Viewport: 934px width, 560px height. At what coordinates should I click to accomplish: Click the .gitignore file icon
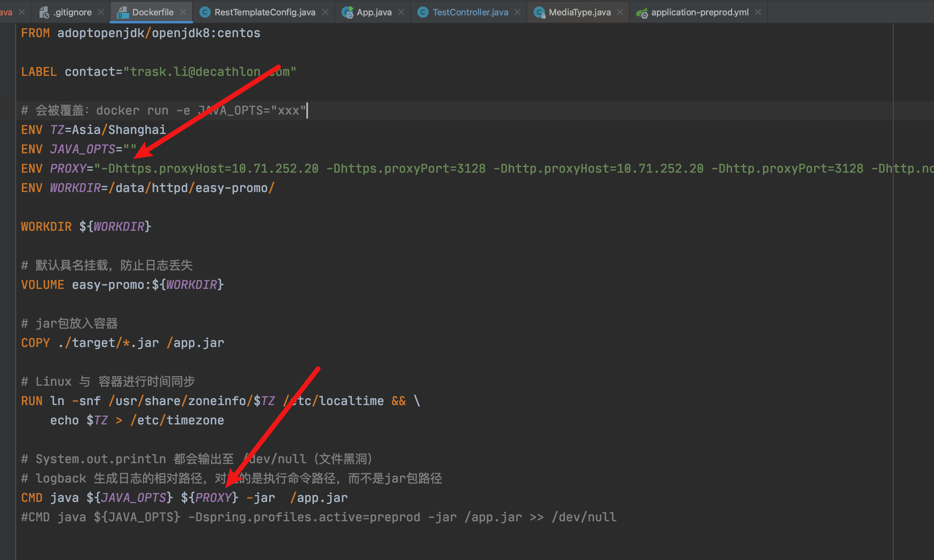click(x=44, y=13)
